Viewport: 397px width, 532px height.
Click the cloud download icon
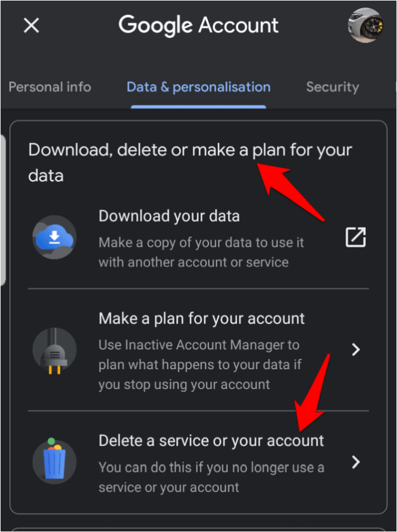[54, 237]
